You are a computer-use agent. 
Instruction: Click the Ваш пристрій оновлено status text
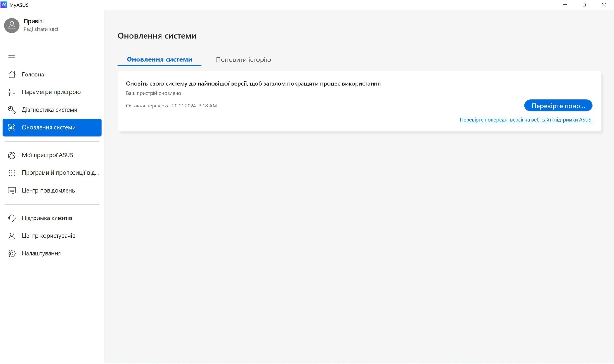click(153, 93)
